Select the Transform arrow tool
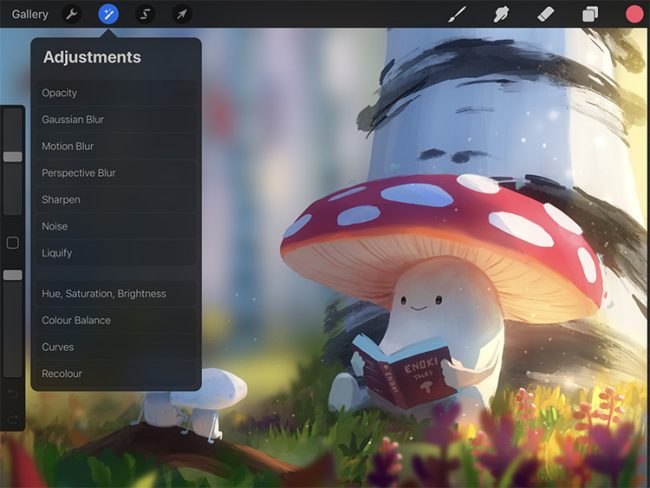 coord(181,14)
